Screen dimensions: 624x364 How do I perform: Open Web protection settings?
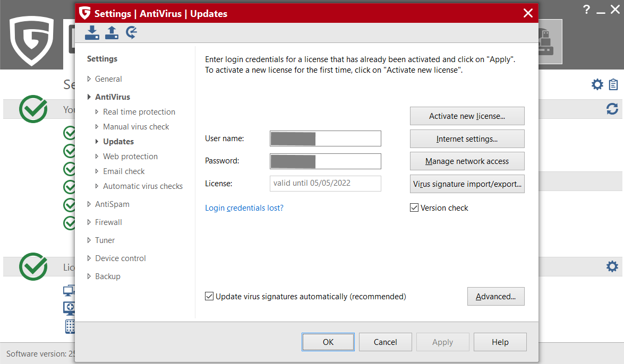pyautogui.click(x=130, y=157)
